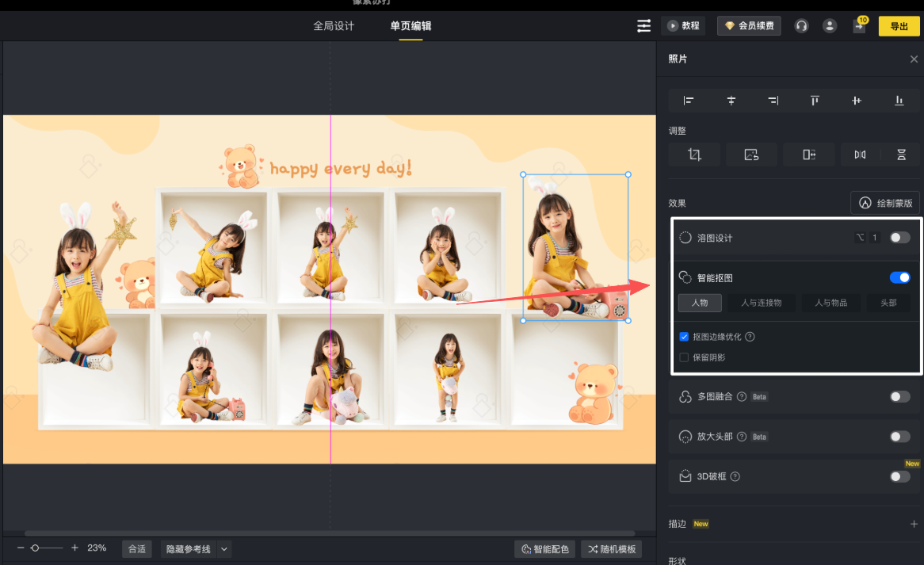The height and width of the screenshot is (565, 924).
Task: Switch to the 全局设计 tab
Action: click(334, 26)
